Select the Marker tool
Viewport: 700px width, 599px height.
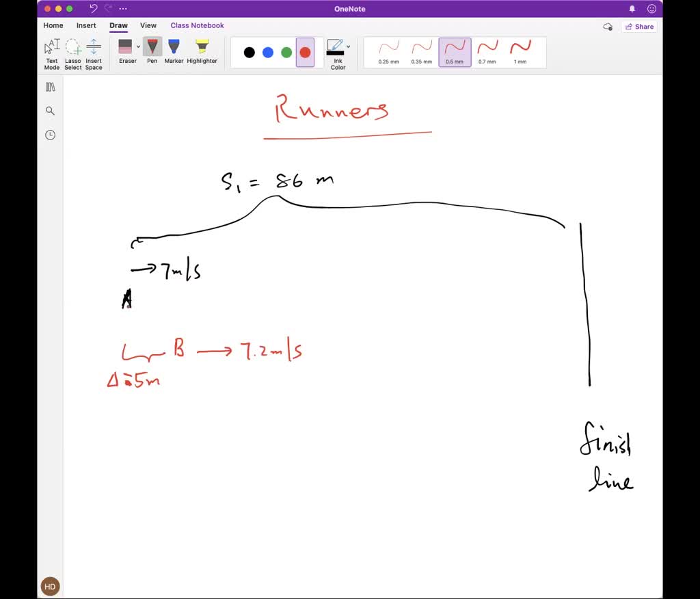(174, 51)
